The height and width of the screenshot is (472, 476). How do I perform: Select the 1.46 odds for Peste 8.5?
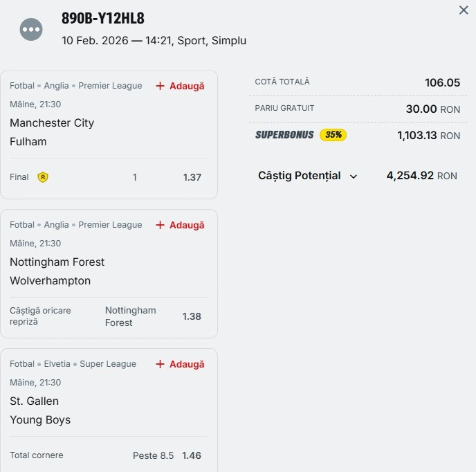pyautogui.click(x=192, y=455)
